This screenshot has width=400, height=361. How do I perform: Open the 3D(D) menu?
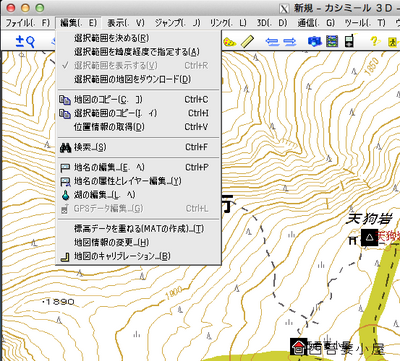click(x=272, y=23)
